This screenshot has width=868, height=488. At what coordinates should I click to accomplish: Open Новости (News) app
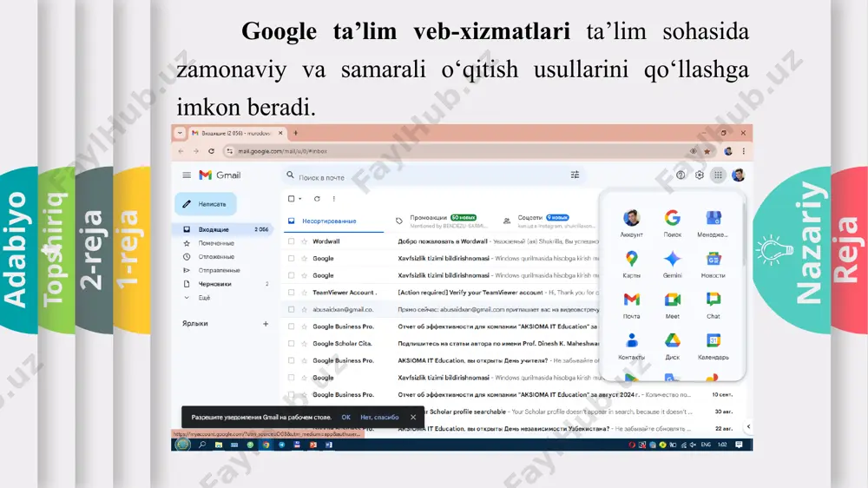713,264
